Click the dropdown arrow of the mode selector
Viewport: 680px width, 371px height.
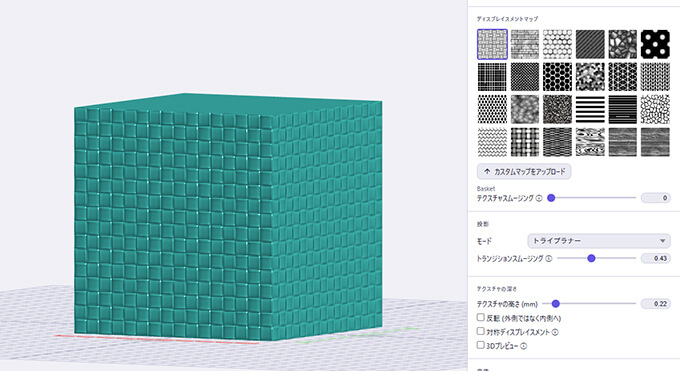pos(662,241)
